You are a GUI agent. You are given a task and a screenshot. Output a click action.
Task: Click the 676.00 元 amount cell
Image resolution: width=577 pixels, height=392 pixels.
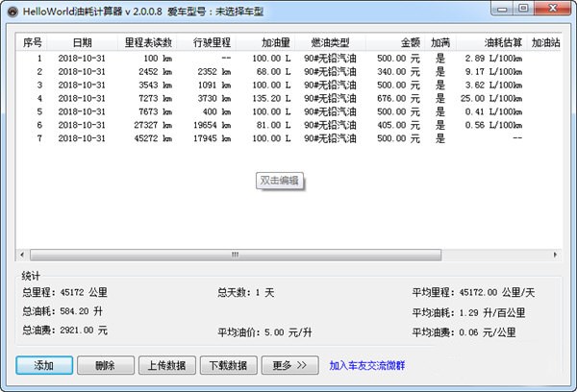pyautogui.click(x=398, y=98)
